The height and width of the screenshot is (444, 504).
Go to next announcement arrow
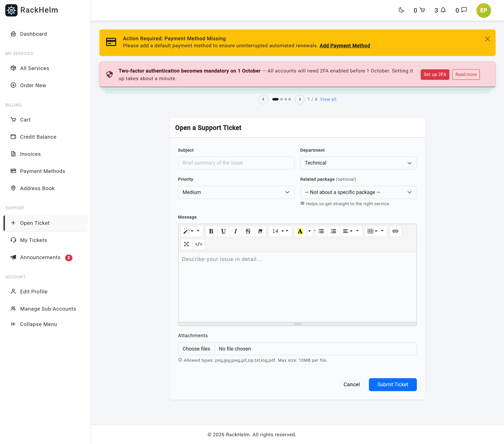[300, 99]
